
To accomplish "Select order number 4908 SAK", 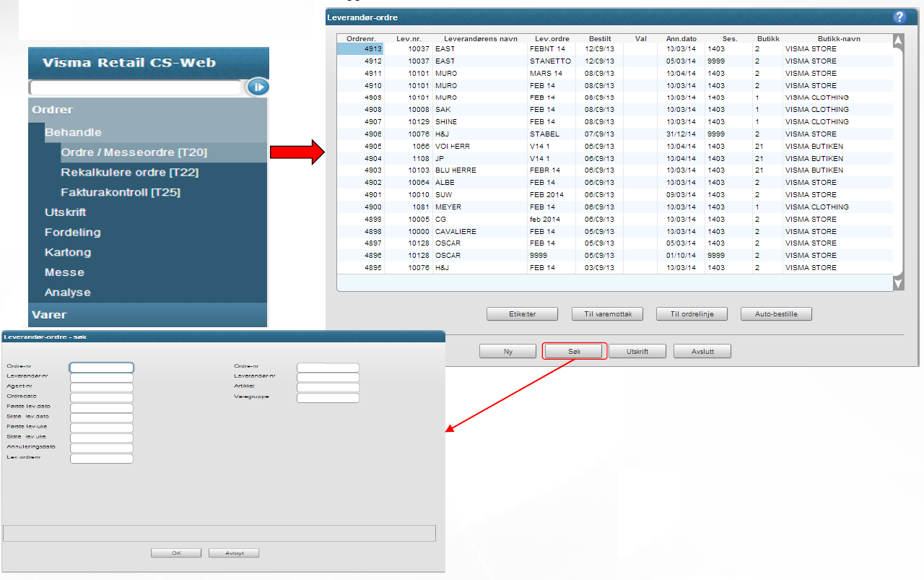I will 615,110.
